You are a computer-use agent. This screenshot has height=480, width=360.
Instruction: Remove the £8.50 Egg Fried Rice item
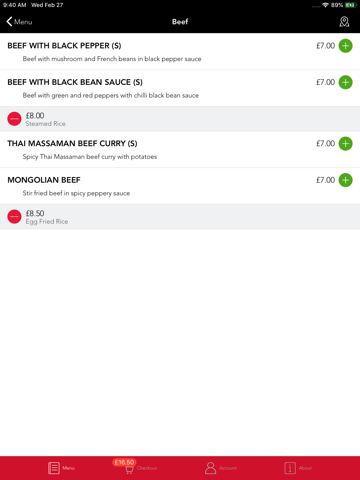pyautogui.click(x=14, y=217)
